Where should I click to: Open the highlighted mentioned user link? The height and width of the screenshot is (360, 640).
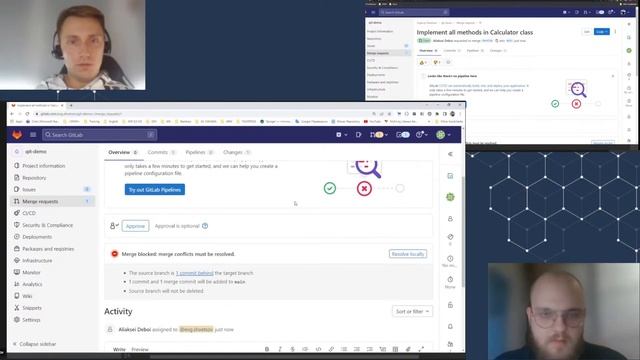click(x=196, y=329)
